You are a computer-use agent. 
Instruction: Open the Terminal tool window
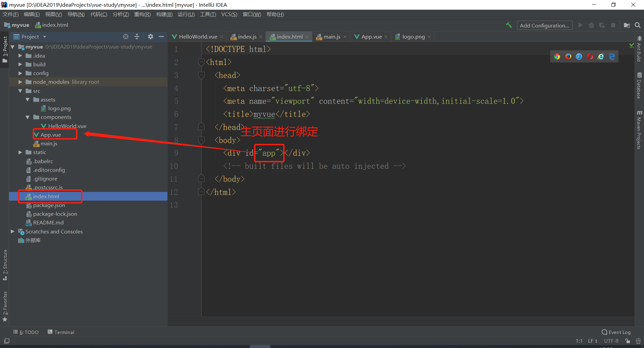pyautogui.click(x=61, y=332)
